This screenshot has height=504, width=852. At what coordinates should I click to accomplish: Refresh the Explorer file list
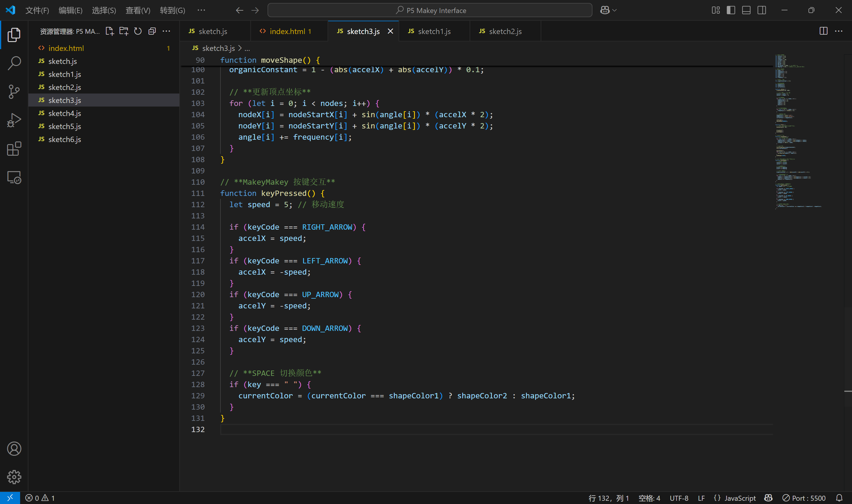click(138, 31)
